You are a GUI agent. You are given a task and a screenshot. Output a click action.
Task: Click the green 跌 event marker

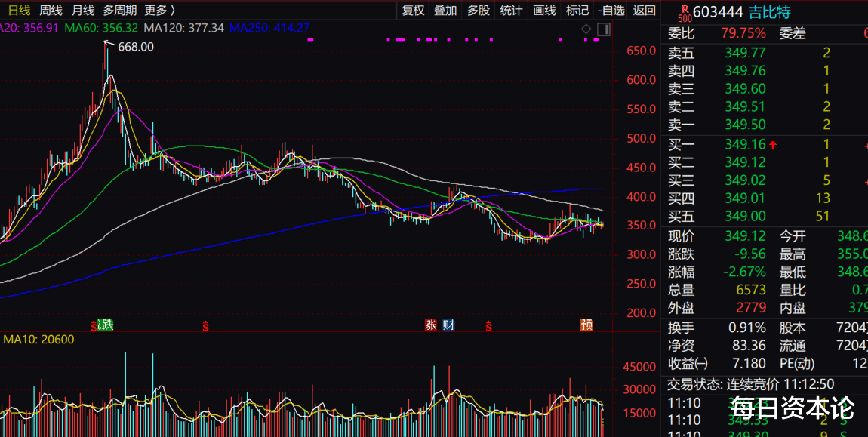[x=105, y=325]
